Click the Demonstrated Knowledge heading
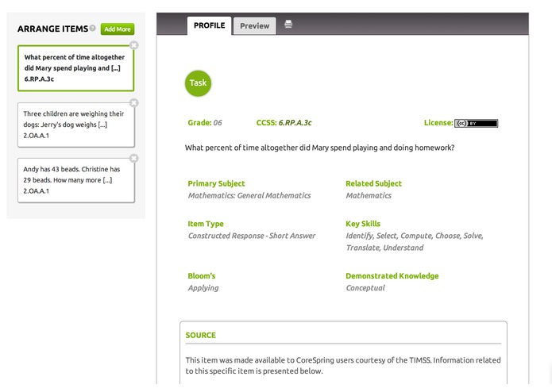Screen dimensions: 552x392 392,275
